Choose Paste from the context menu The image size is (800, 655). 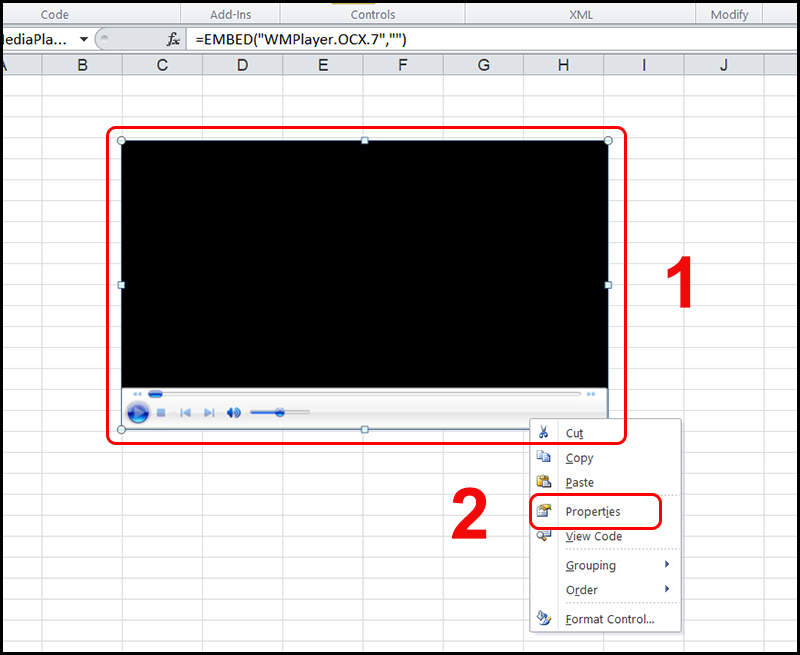[605, 482]
